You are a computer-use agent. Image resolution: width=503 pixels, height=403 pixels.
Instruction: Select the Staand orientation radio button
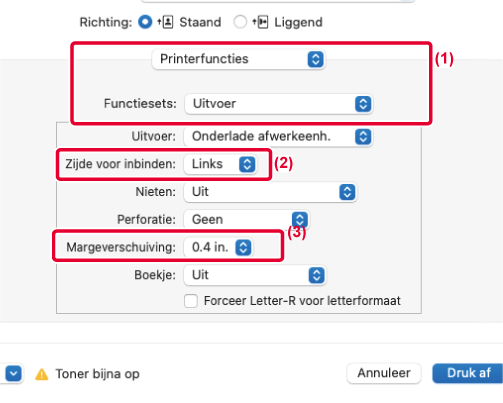click(x=145, y=22)
